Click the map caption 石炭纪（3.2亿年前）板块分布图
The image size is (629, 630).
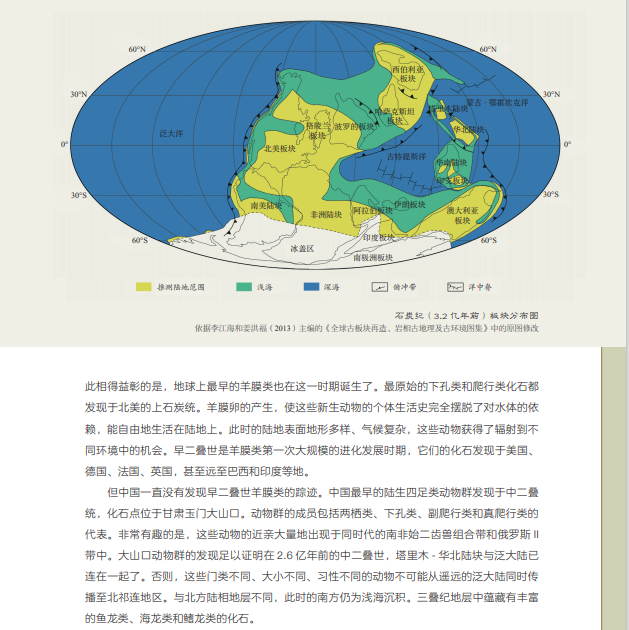pyautogui.click(x=466, y=316)
